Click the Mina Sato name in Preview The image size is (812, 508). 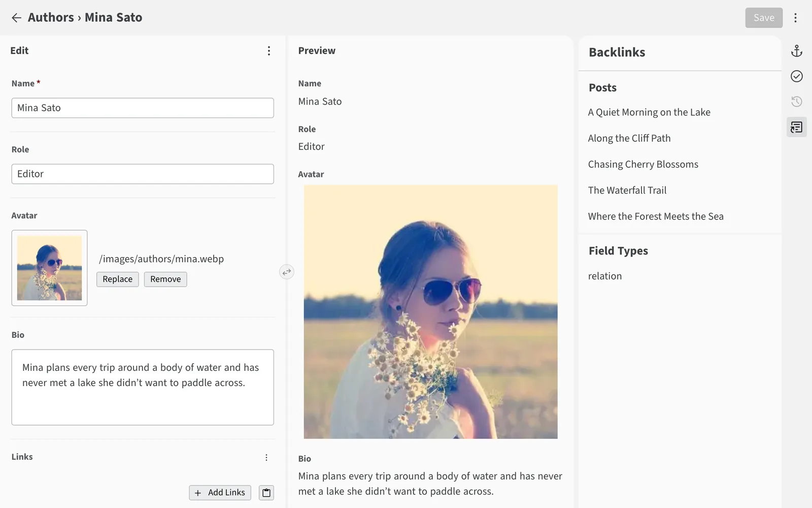tap(320, 102)
